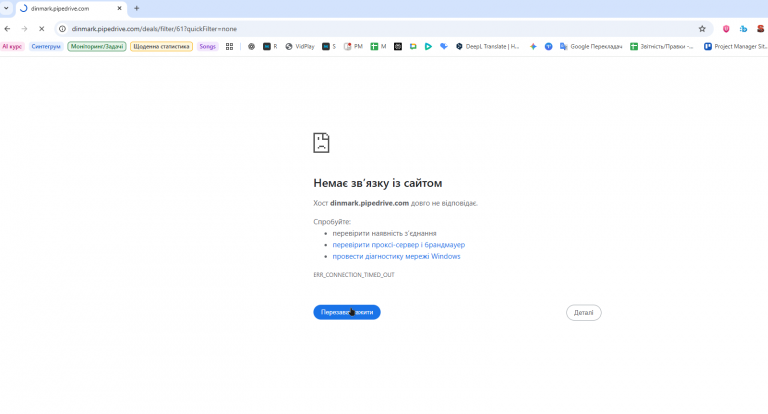Click the ERR_CONNECTION_TIMED_OUT error code text
This screenshot has height=414, width=768.
coord(354,275)
